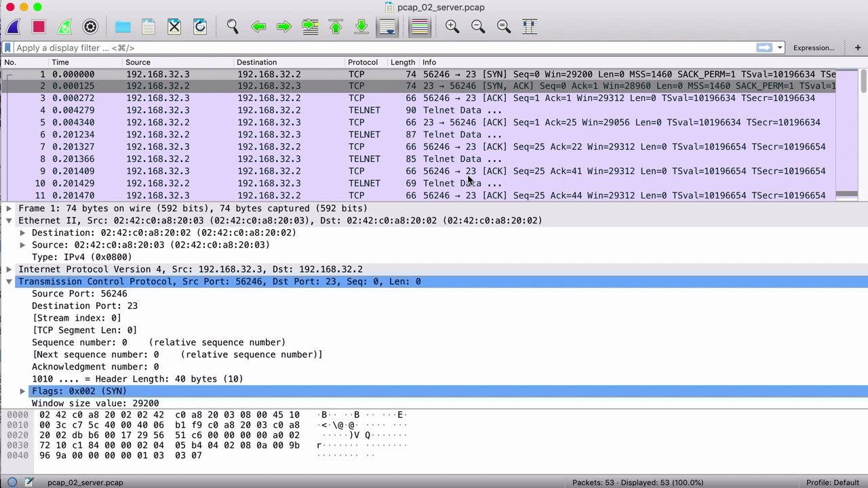Screen dimensions: 868x488
Task: Reload the capture file icon
Action: (x=200, y=26)
